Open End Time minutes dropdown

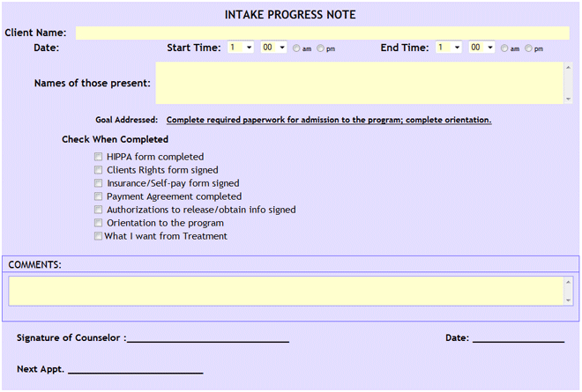(x=481, y=48)
